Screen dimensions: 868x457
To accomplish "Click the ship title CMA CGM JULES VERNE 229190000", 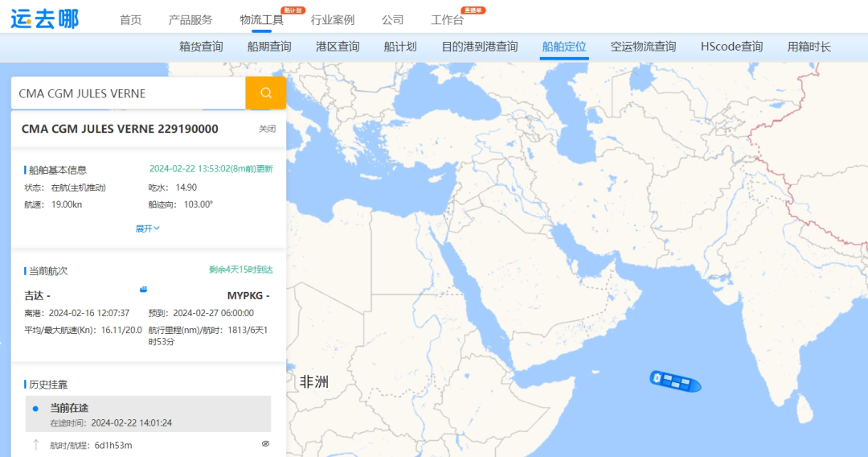I will [120, 129].
